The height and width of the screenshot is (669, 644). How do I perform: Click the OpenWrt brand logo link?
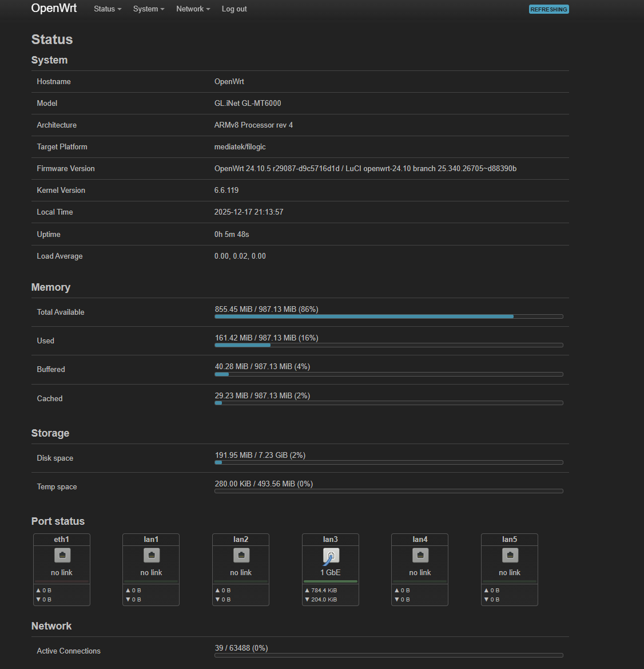[54, 9]
